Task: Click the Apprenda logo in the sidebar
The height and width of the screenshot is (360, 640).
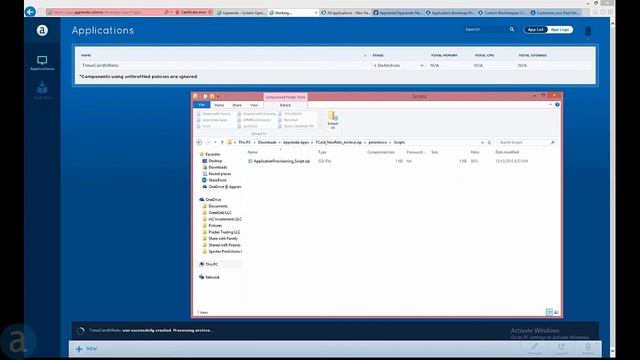Action: [x=42, y=31]
